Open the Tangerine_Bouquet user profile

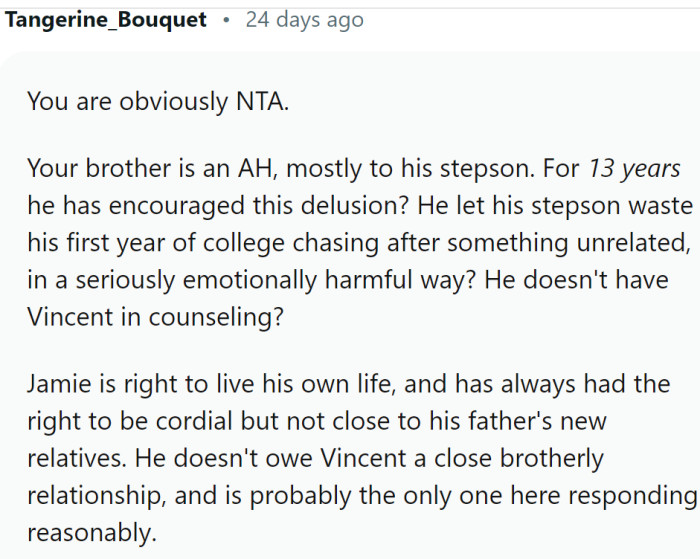point(106,20)
